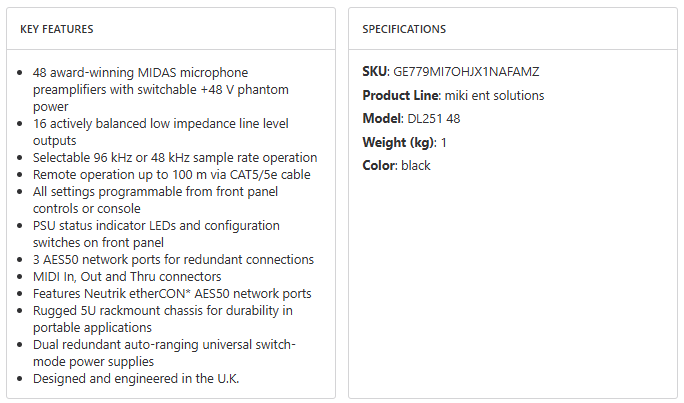Click the Designed and engineered in U.K. line
Viewport: 684px width, 403px height.
coord(136,379)
